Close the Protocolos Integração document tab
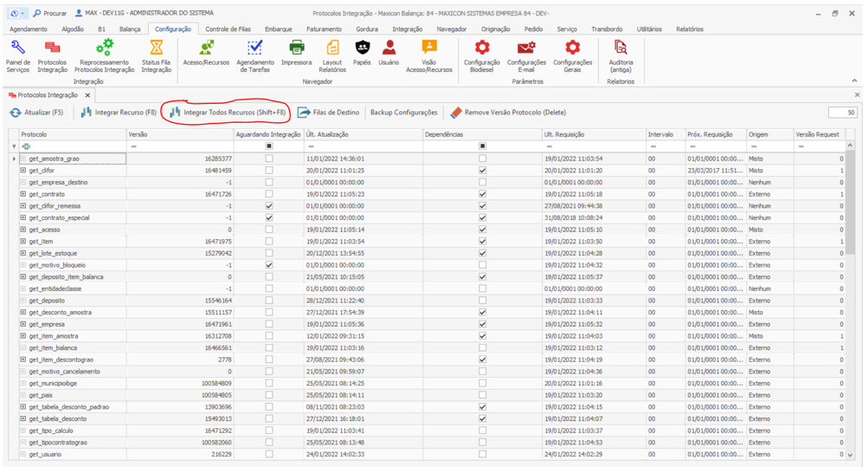Image resolution: width=868 pixels, height=473 pixels. [87, 95]
